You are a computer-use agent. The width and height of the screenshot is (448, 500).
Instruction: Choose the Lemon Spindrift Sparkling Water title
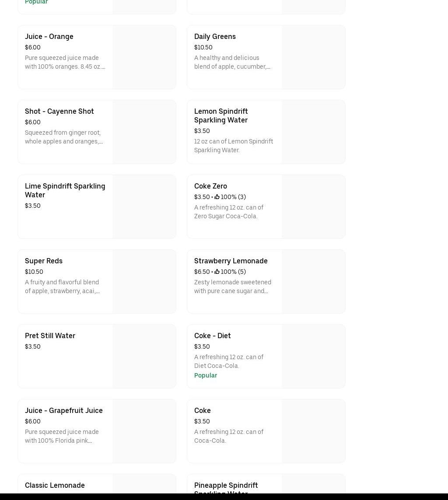221,115
